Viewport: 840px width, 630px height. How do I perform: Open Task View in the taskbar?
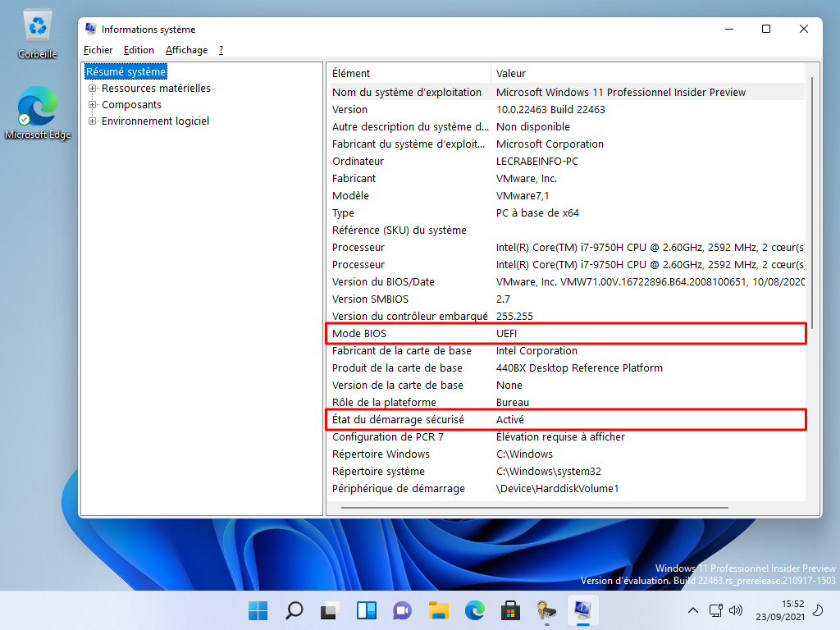pos(330,610)
